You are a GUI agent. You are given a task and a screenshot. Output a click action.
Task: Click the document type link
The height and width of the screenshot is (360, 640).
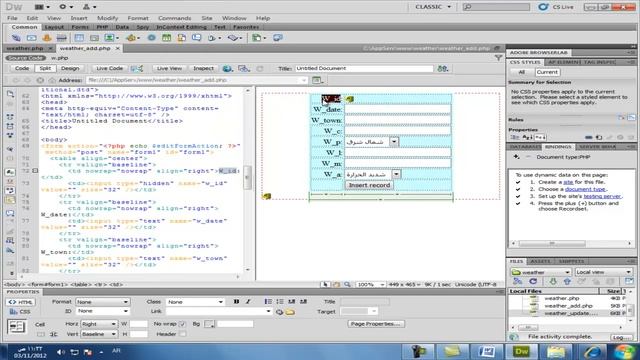point(585,189)
